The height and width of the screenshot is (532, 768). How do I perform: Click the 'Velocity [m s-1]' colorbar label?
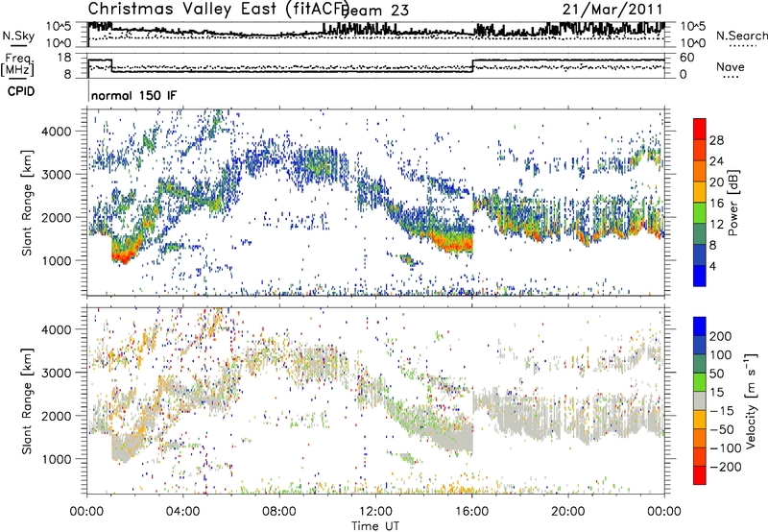click(x=751, y=400)
